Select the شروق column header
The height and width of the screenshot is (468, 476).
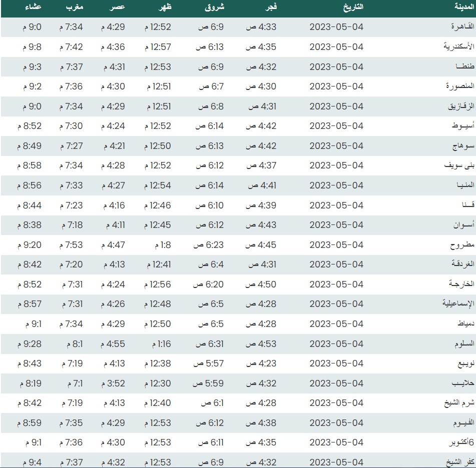215,7
